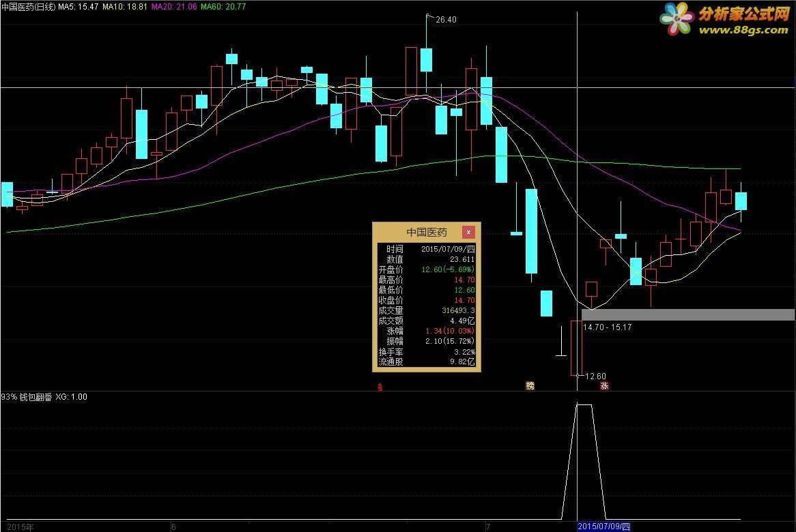Click the candlestick marked with 26.40 high

427,59
